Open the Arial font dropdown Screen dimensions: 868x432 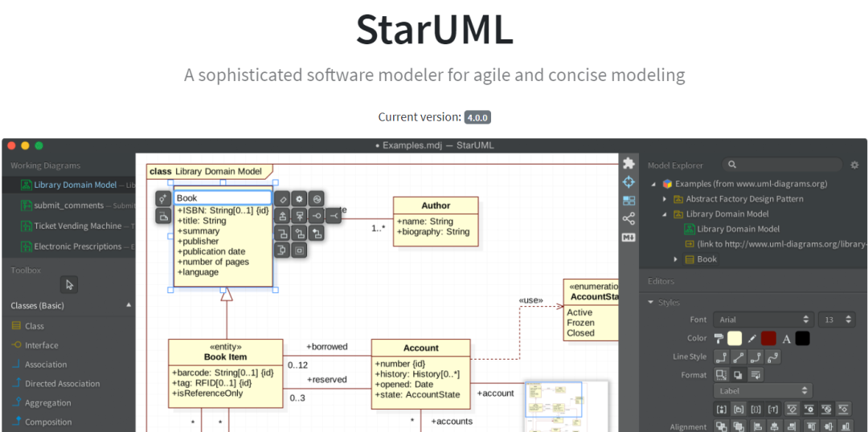point(764,319)
